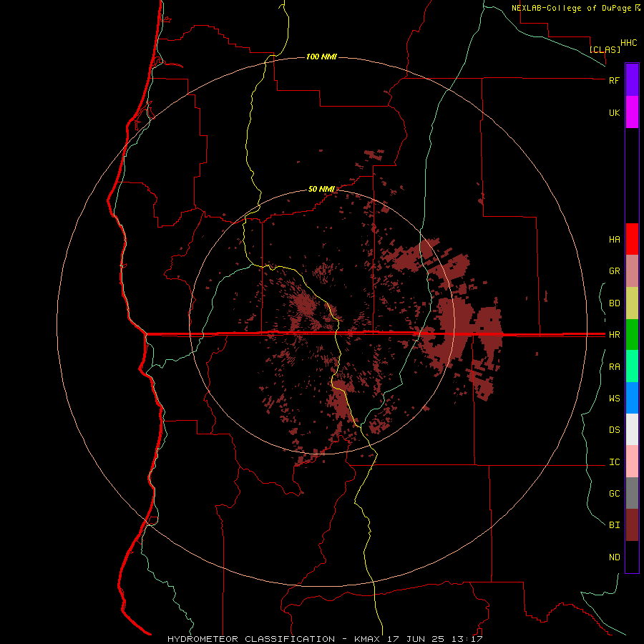Click the NEXLAB-College of DuPage title text
644x644 pixels.
571,8
